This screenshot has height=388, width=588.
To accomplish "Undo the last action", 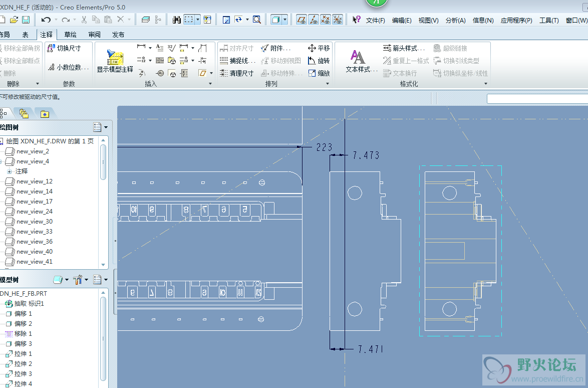I will 46,20.
